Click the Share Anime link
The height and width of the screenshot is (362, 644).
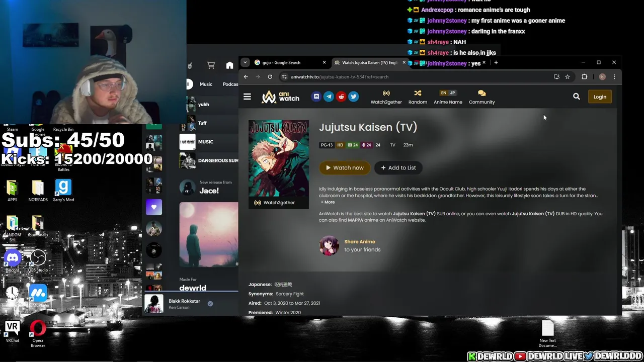(x=359, y=242)
